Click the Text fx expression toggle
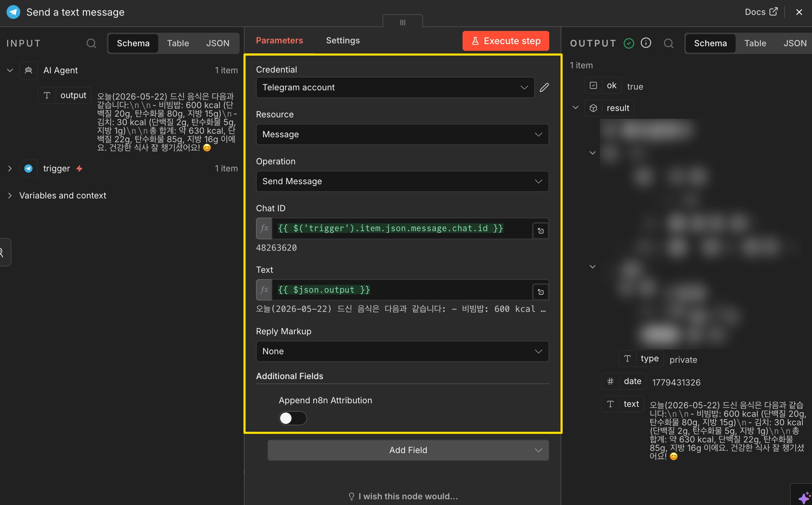812x505 pixels. tap(264, 290)
